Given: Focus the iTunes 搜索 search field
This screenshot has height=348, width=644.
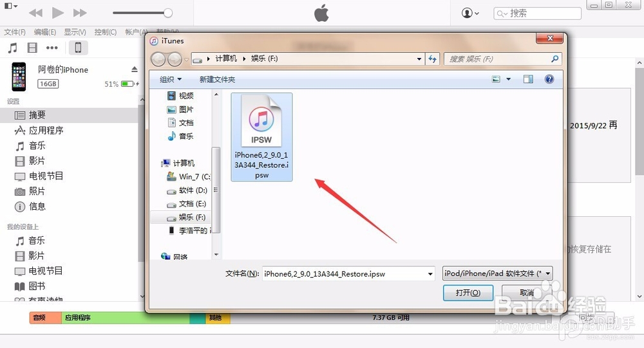Looking at the screenshot, I should [537, 14].
